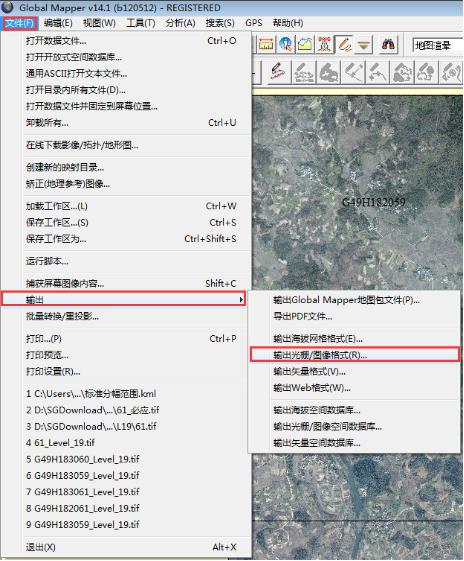464x561 pixels.
Task: Choose the View Shed tower tool
Action: tap(324, 45)
